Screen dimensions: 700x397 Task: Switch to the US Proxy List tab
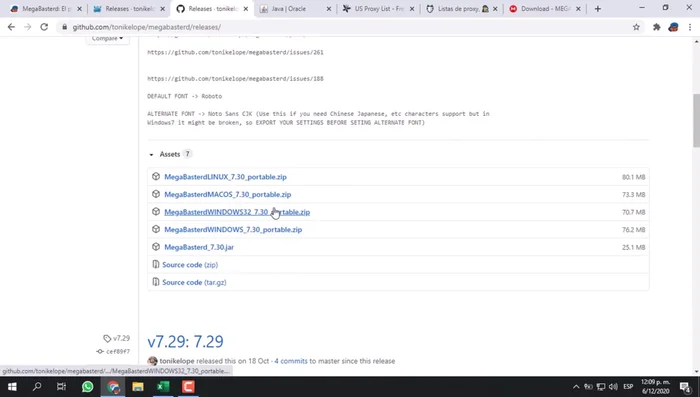click(x=379, y=8)
